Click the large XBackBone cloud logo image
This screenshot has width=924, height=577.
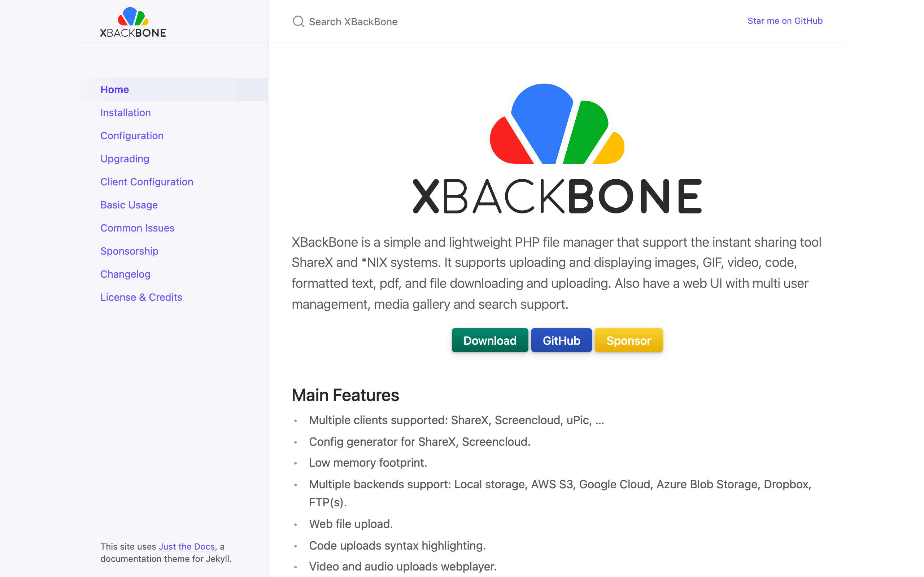[x=557, y=149]
